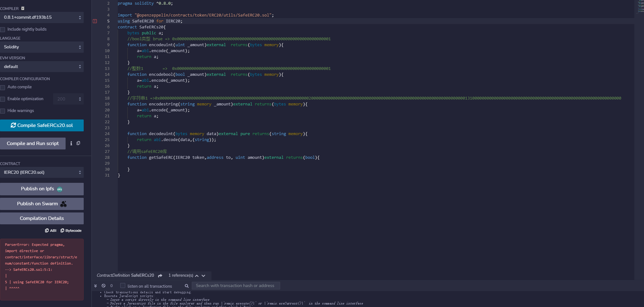Go to next reference with down chevron
The width and height of the screenshot is (644, 307).
203,276
